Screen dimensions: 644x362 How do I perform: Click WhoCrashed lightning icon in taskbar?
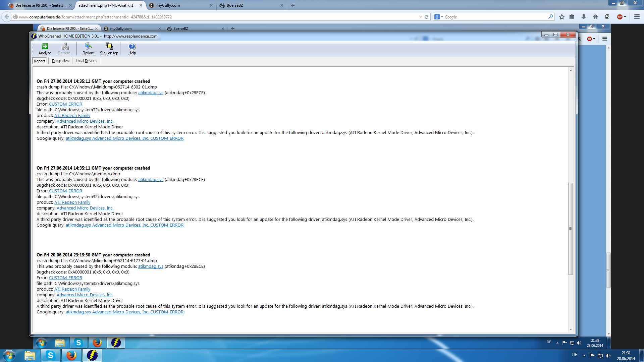[92, 355]
